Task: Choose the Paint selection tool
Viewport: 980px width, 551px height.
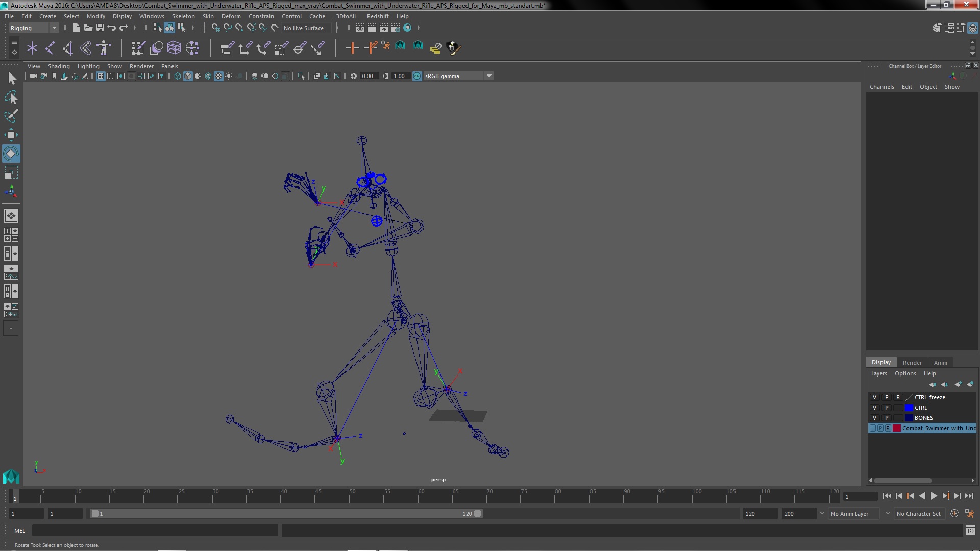Action: [x=11, y=116]
